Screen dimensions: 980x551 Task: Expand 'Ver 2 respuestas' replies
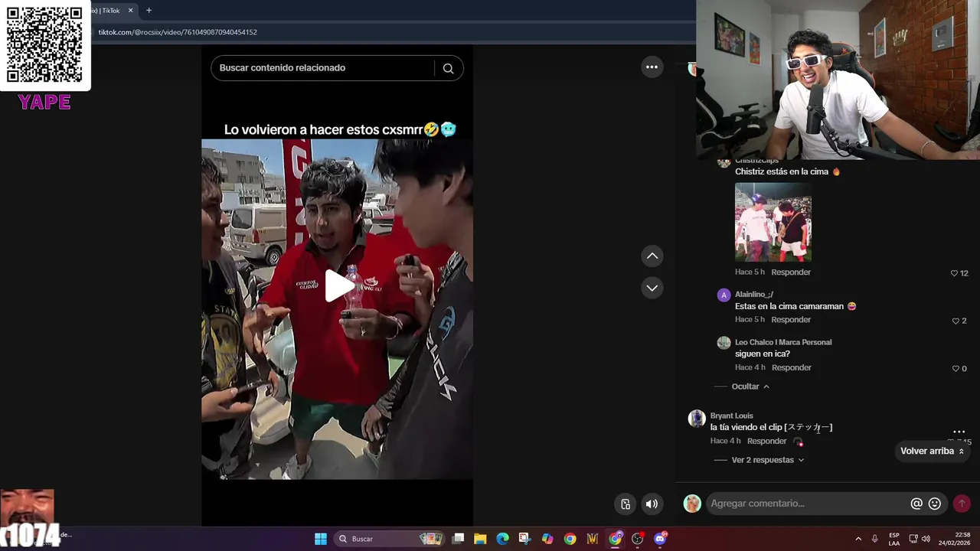coord(768,460)
